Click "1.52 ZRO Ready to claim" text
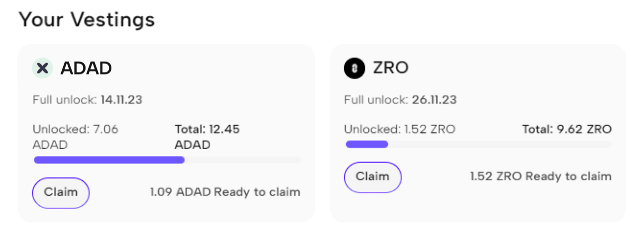This screenshot has height=243, width=644. click(541, 176)
